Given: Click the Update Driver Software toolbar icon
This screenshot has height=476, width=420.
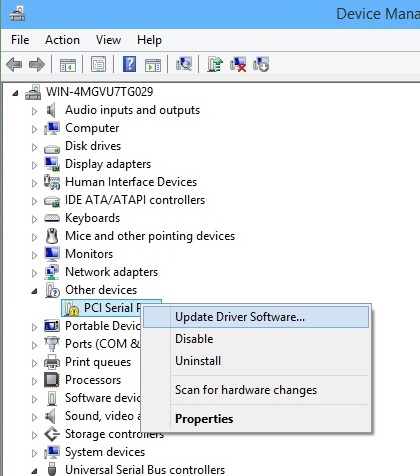Looking at the screenshot, I should coord(215,64).
